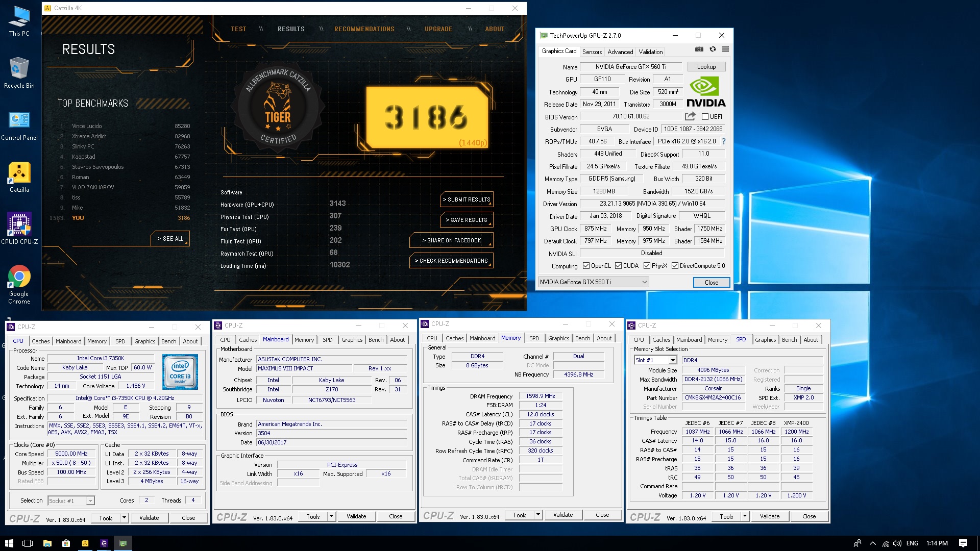The width and height of the screenshot is (980, 551).
Task: Open the GPU-Z hamburger menu icon
Action: pyautogui.click(x=725, y=49)
